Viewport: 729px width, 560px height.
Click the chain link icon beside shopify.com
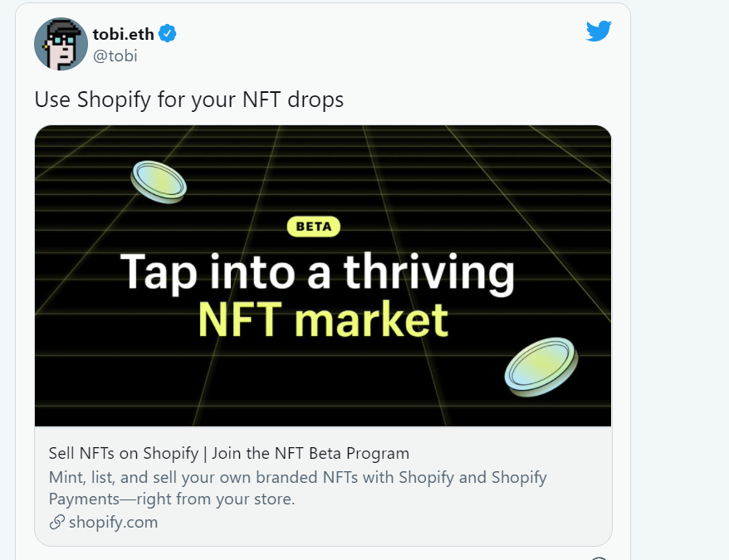[56, 523]
